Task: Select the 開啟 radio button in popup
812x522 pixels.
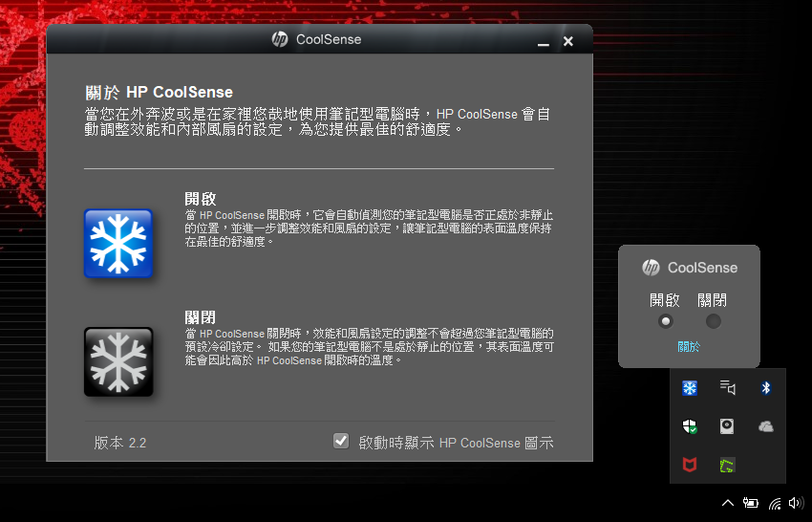Action: point(666,321)
